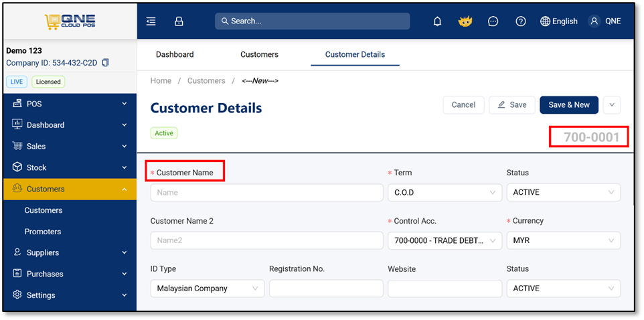Switch to the Customers tab
Screen dimensions: 644x320
tap(260, 54)
